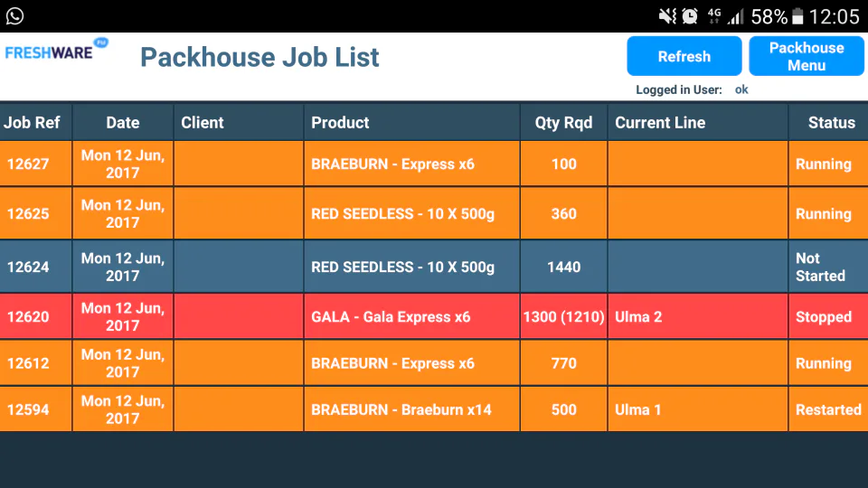This screenshot has width=868, height=488.
Task: Open the Not Started job 12624
Action: pyautogui.click(x=434, y=267)
